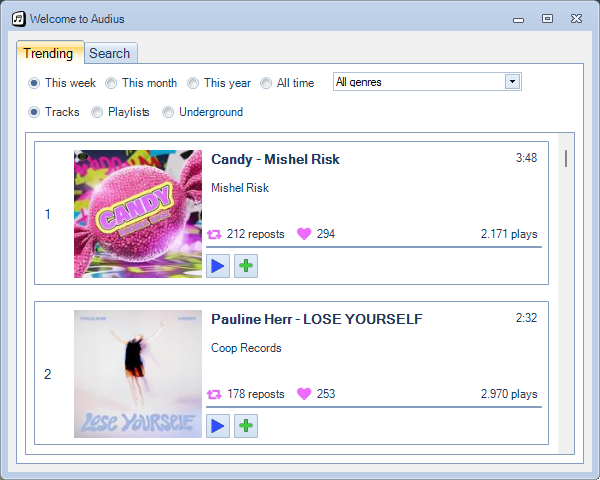Close the Welcome to Audius window
Image resolution: width=600 pixels, height=480 pixels.
pyautogui.click(x=576, y=19)
